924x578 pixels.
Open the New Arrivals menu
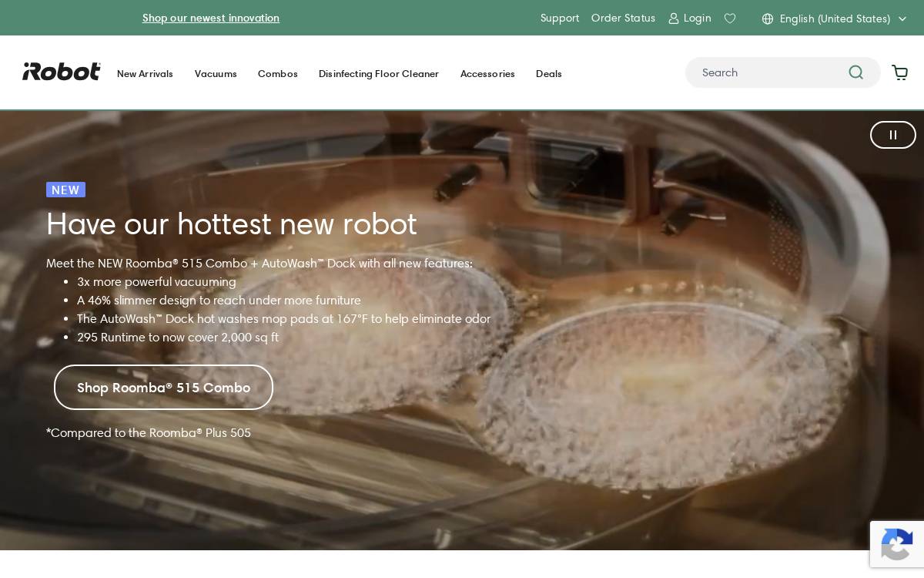(x=145, y=73)
